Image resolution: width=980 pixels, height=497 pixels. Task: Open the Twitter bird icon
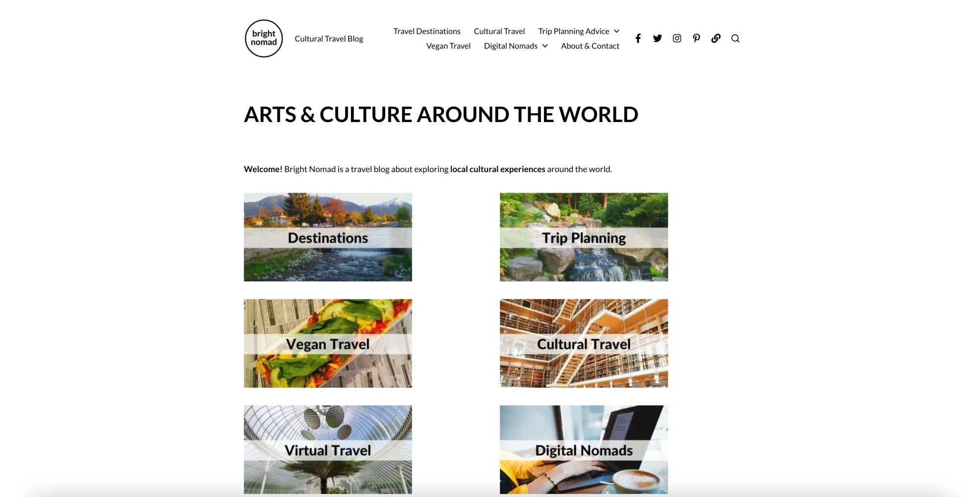pyautogui.click(x=657, y=38)
